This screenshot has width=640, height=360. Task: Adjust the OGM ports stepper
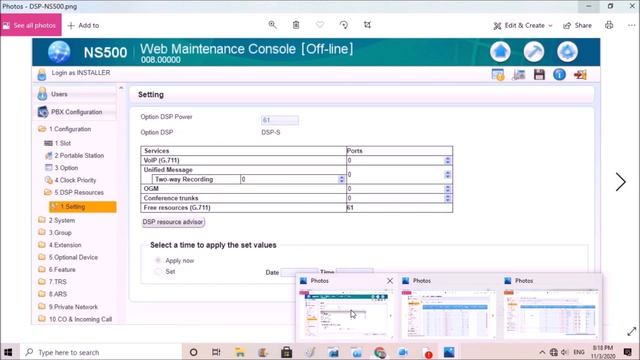[448, 189]
